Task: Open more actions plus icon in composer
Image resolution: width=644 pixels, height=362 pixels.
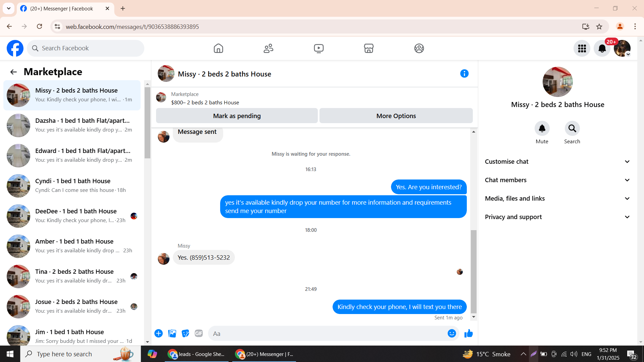Action: pos(158,333)
